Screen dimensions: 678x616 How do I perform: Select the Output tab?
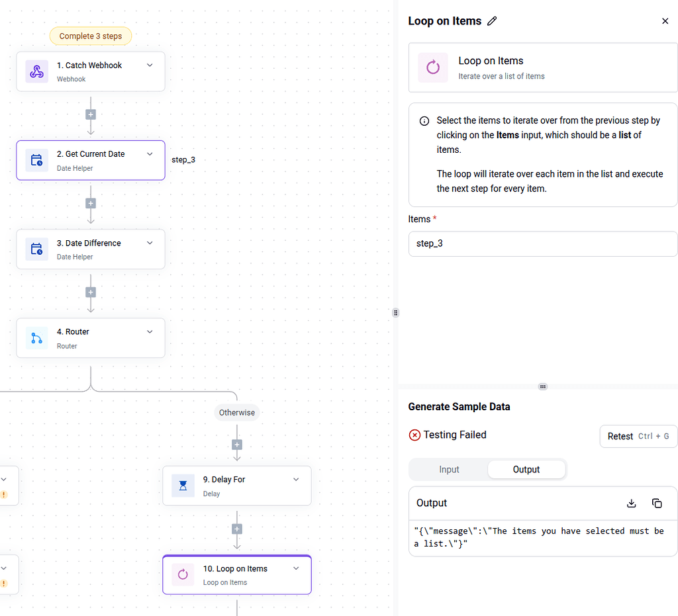pyautogui.click(x=526, y=469)
